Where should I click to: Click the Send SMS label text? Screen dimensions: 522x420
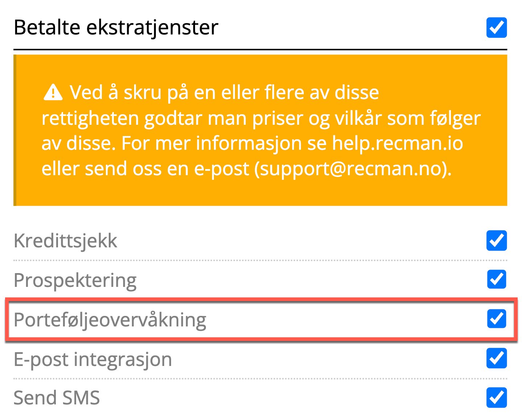57,398
